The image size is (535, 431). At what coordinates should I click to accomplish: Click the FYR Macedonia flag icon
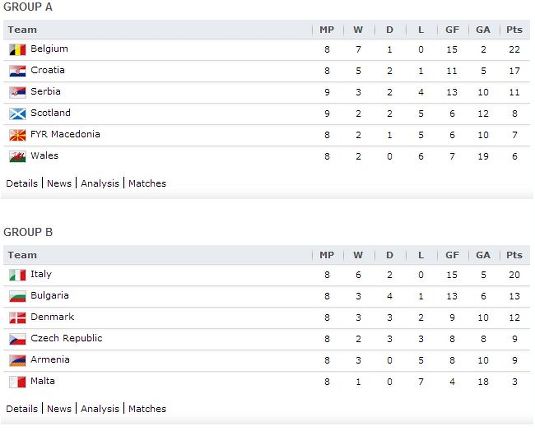pyautogui.click(x=18, y=135)
